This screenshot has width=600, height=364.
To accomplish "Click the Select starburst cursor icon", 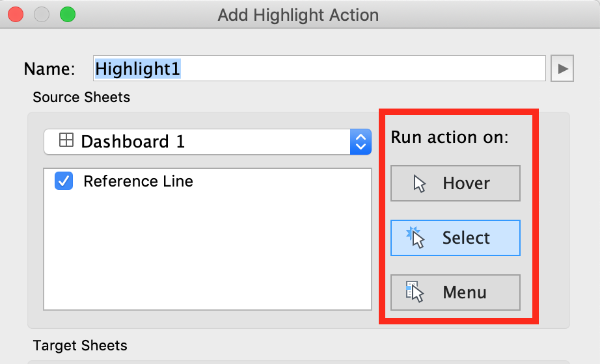I will point(415,238).
